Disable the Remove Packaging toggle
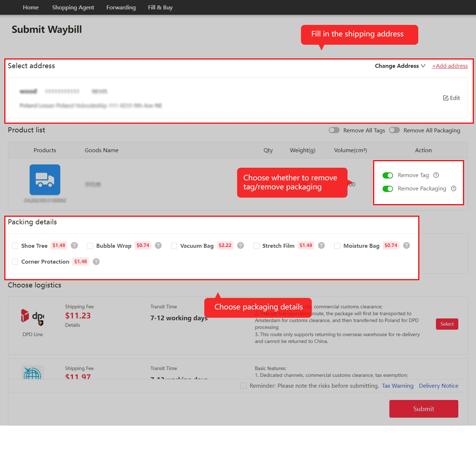The image size is (476, 449). 388,189
